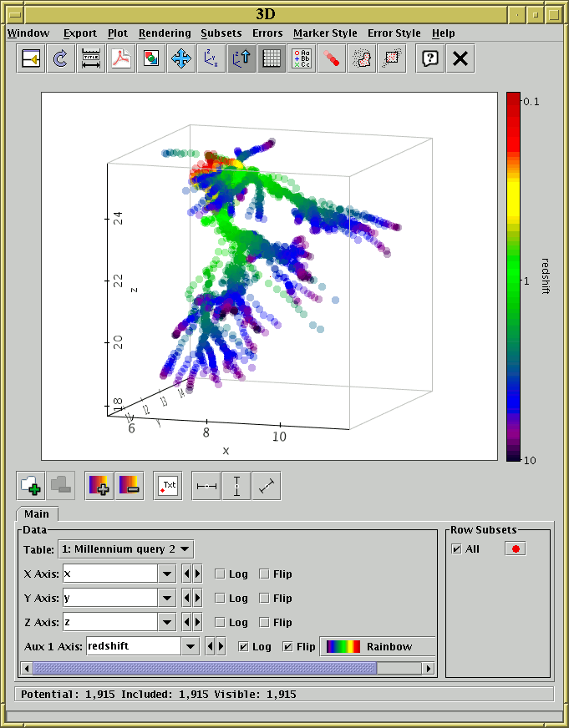Viewport: 569px width, 728px height.
Task: Click the Rescale axes (four blue arrows) icon
Action: pyautogui.click(x=181, y=58)
